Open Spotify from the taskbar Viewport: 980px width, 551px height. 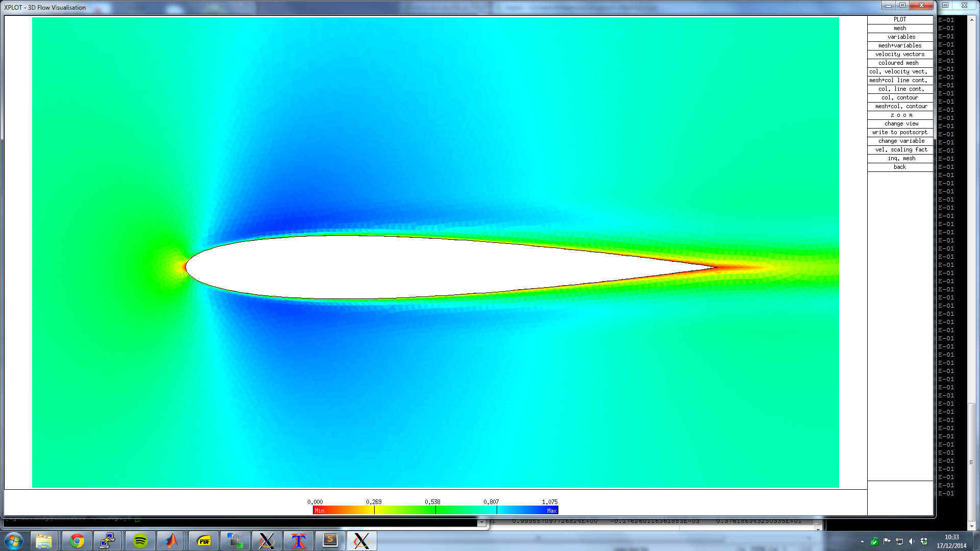(140, 541)
